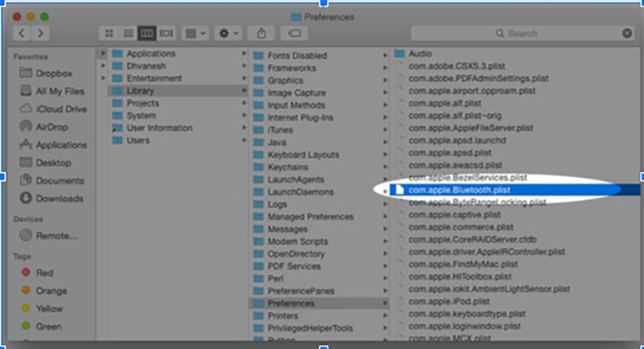The width and height of the screenshot is (644, 349).
Task: Open Documents in the sidebar
Action: (52, 180)
